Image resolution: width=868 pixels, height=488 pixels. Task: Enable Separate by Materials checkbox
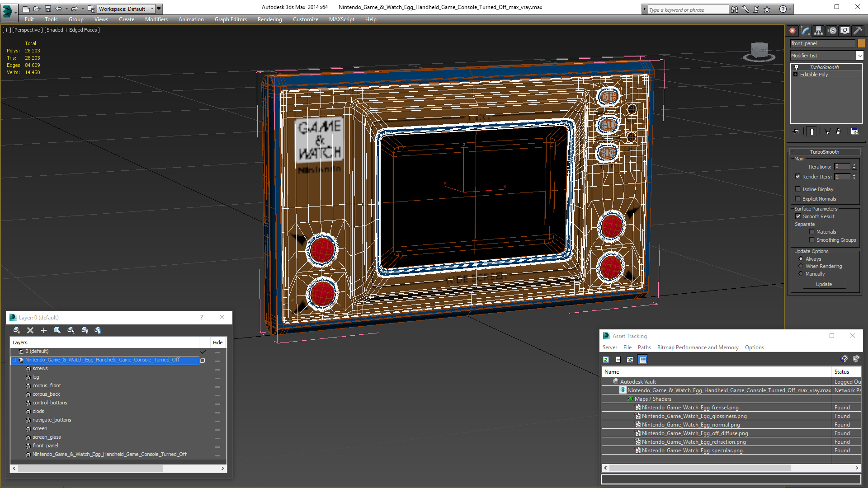(x=812, y=232)
